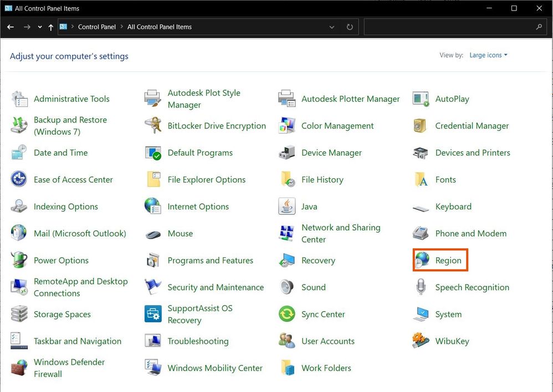Open the Windows Mobility Center link
The image size is (553, 392).
[215, 368]
